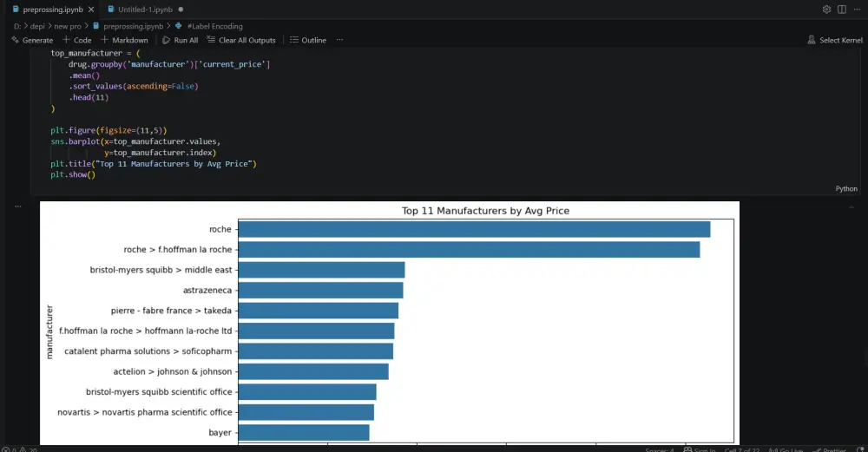Open more notebook toolbar actions ellipsis
Viewport: 868px width, 452px height.
[339, 40]
